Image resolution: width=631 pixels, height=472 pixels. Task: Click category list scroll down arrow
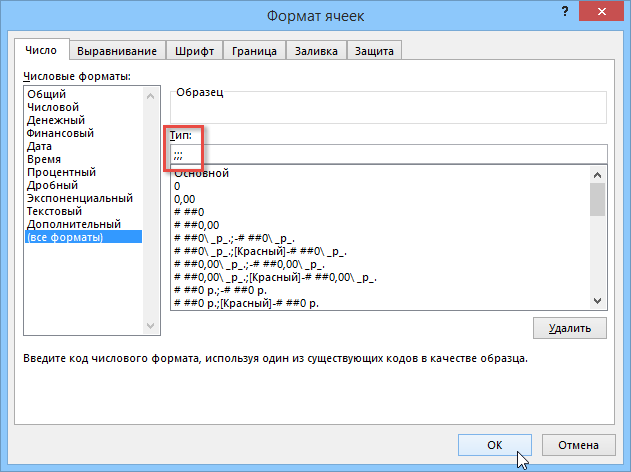point(151,326)
